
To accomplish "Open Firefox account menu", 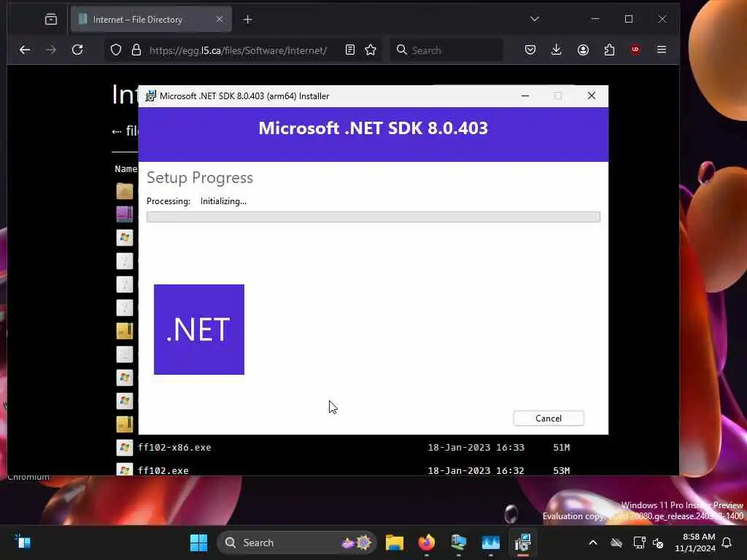I will point(583,50).
